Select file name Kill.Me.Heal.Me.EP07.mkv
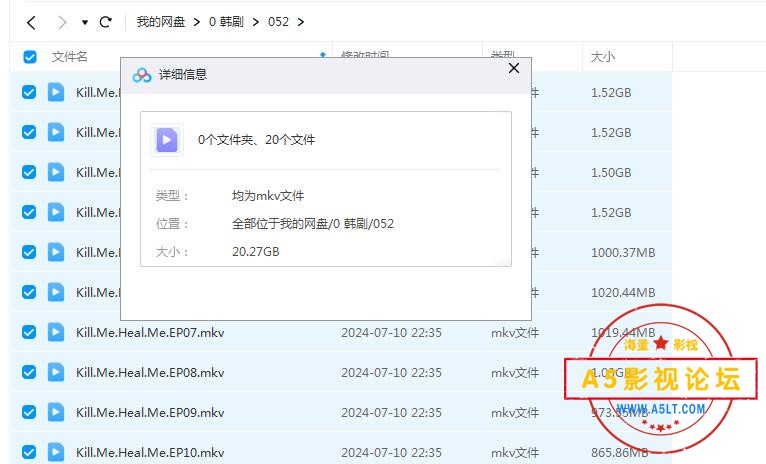 150,333
